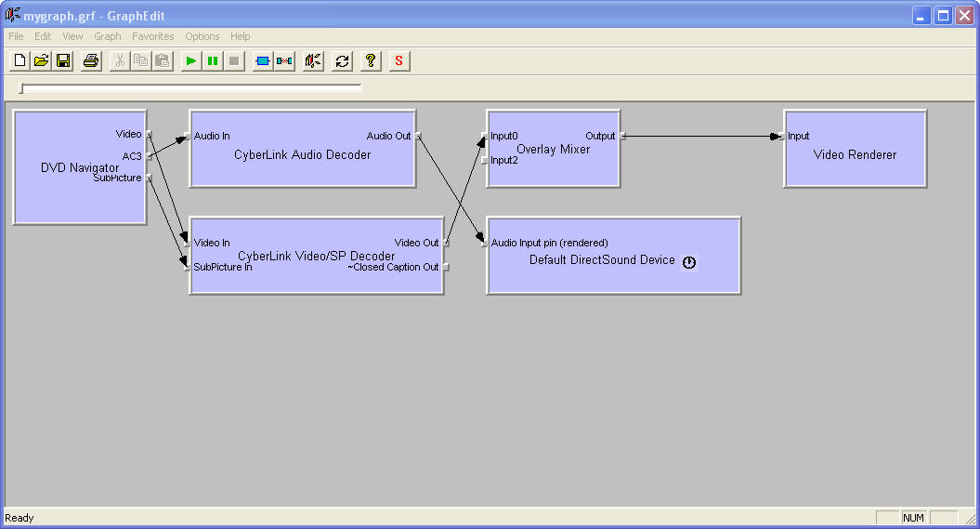Stop the graph with square button

point(234,60)
